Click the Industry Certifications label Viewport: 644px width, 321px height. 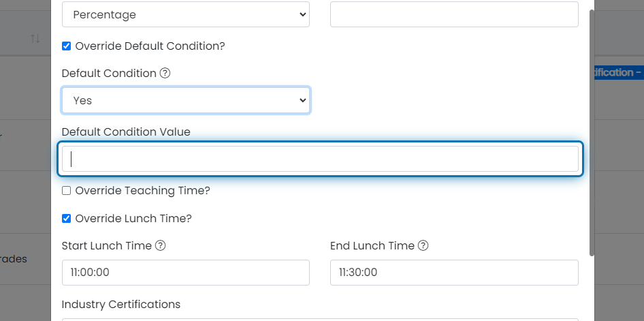click(120, 304)
